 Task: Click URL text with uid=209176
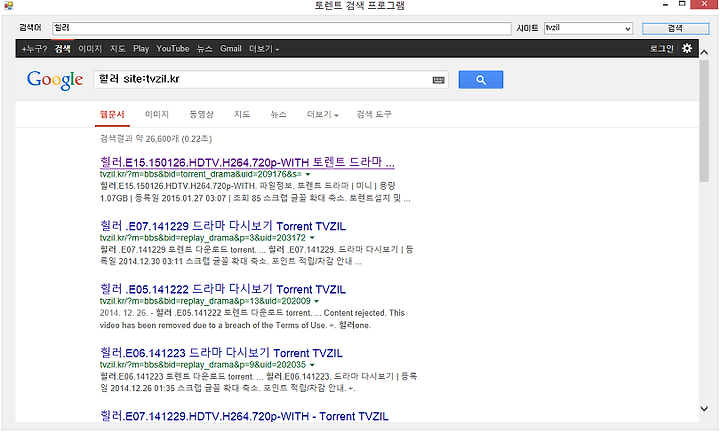pyautogui.click(x=201, y=174)
